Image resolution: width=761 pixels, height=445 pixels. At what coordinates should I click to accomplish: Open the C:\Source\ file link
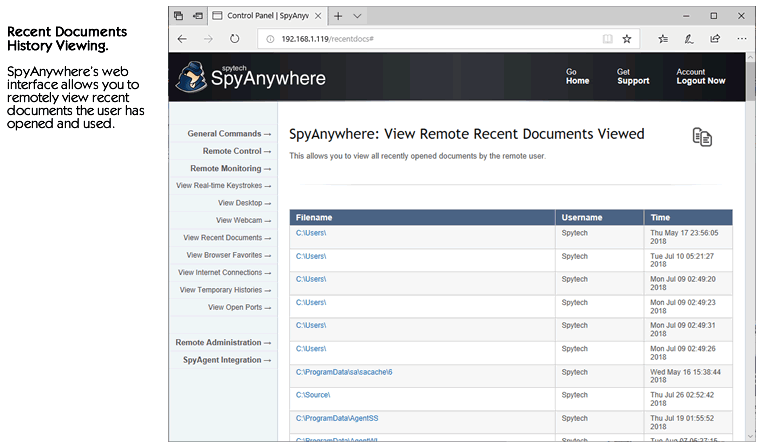tap(313, 395)
